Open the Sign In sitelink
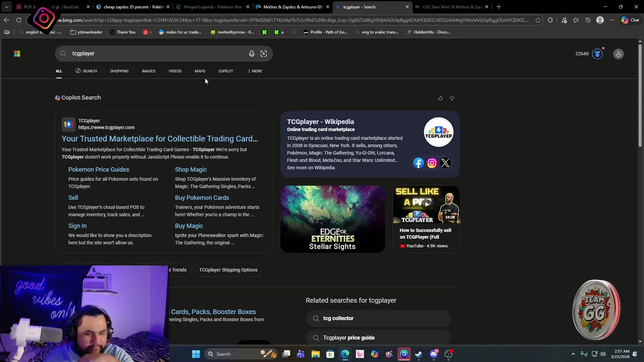The width and height of the screenshot is (644, 362). [x=77, y=226]
